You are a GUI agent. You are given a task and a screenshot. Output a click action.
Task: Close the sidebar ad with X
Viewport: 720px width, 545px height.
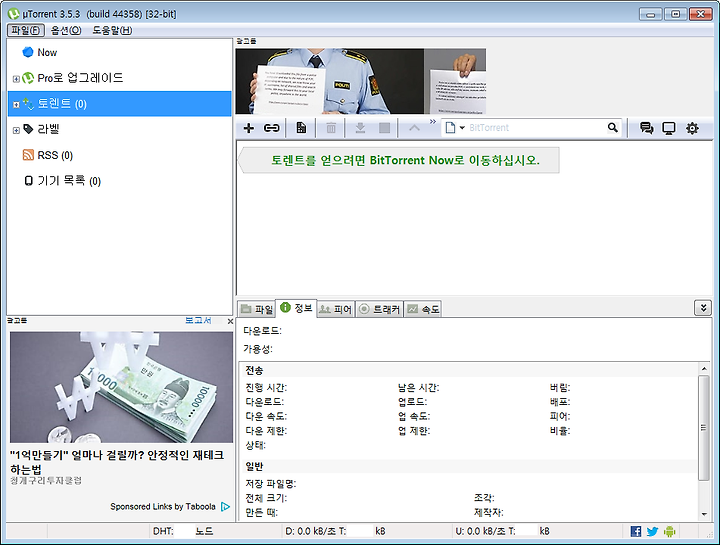click(230, 321)
